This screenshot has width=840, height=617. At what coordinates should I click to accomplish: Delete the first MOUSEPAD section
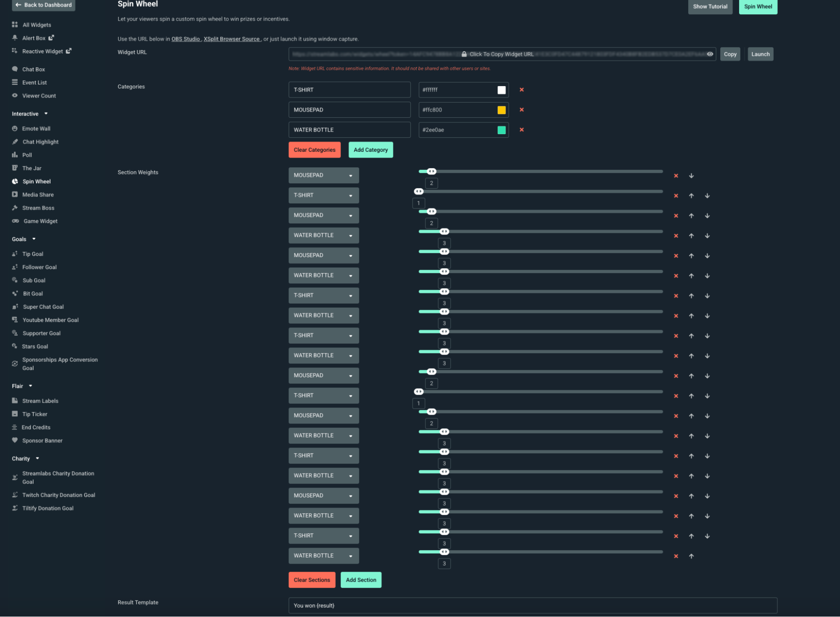coord(676,176)
